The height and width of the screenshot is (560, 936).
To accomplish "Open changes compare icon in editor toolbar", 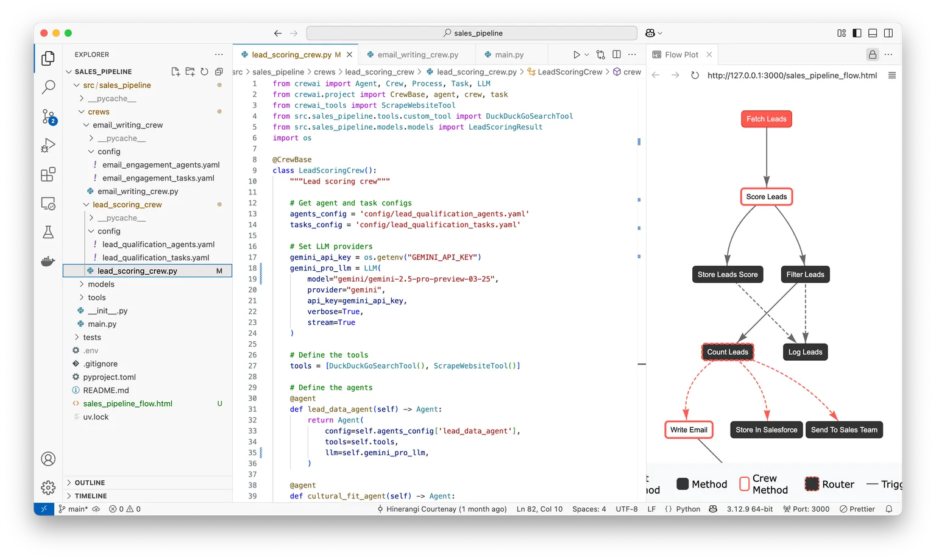I will point(601,54).
